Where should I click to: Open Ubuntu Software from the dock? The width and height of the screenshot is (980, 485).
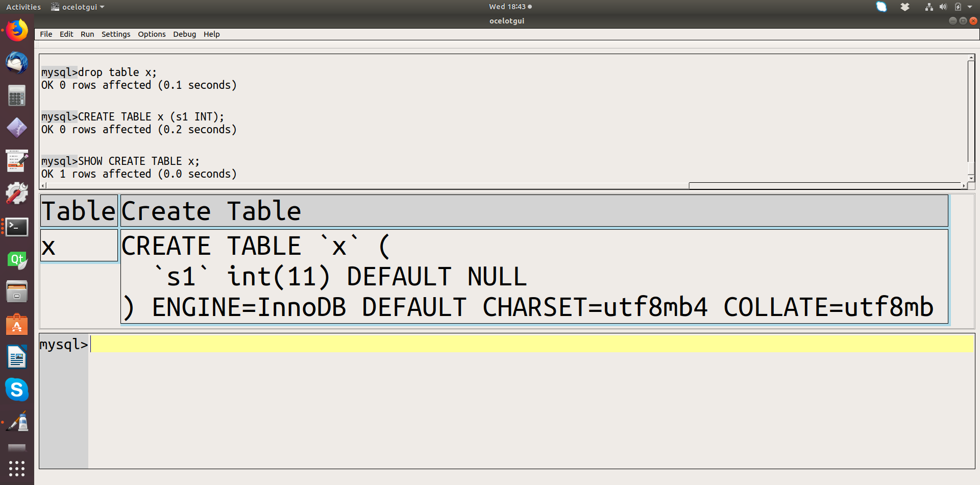(x=17, y=325)
